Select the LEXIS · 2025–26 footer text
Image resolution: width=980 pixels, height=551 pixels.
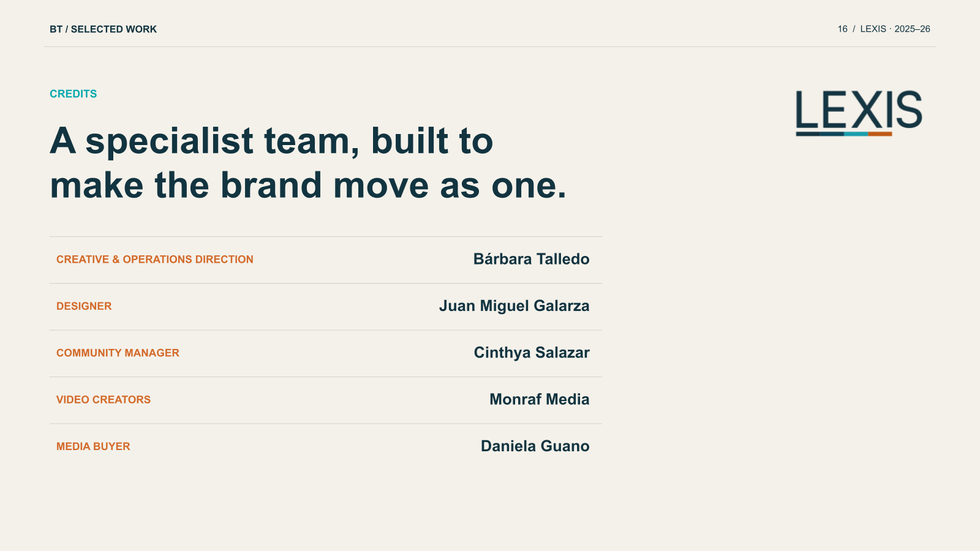click(895, 29)
